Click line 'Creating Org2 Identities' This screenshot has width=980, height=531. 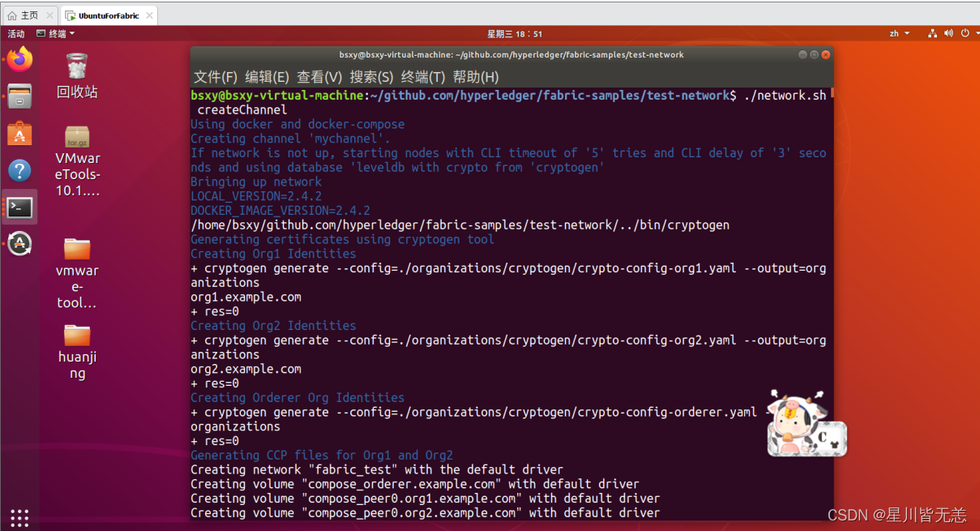click(273, 326)
